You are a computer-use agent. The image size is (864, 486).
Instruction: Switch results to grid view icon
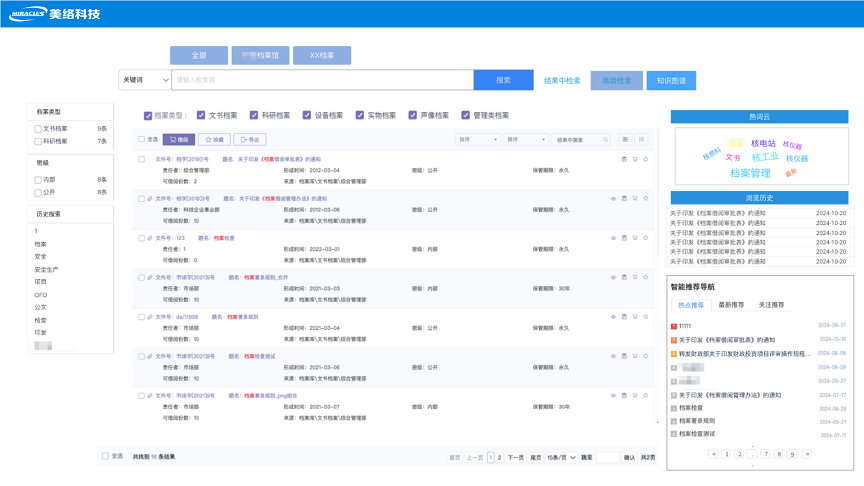(x=625, y=140)
